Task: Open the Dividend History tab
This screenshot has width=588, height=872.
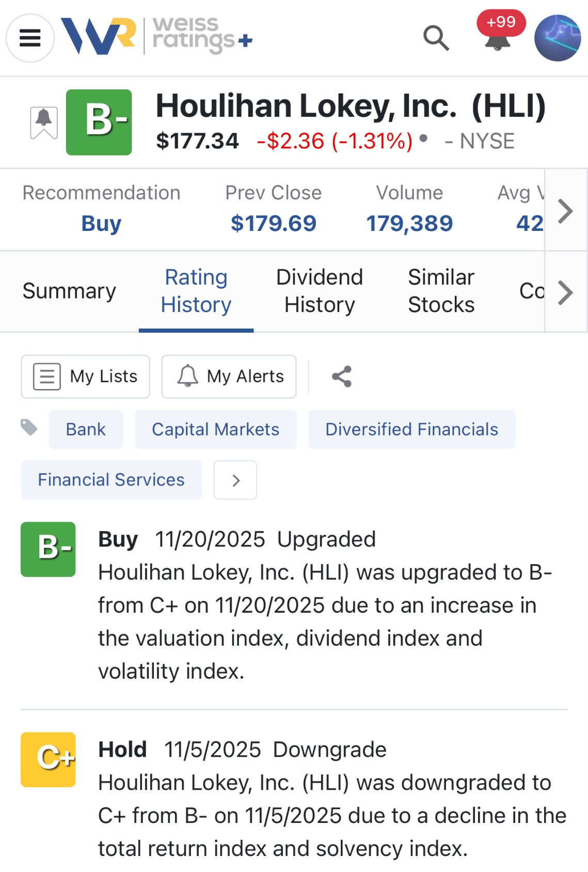Action: click(320, 291)
